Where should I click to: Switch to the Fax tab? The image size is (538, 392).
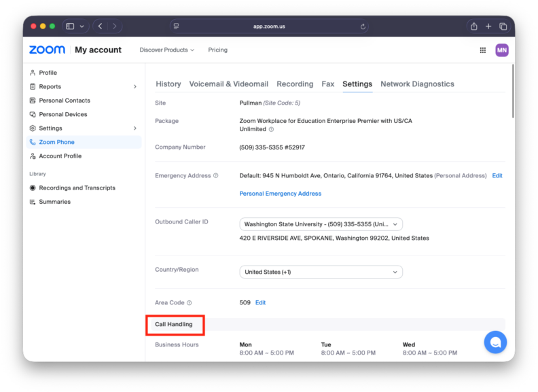coord(327,84)
